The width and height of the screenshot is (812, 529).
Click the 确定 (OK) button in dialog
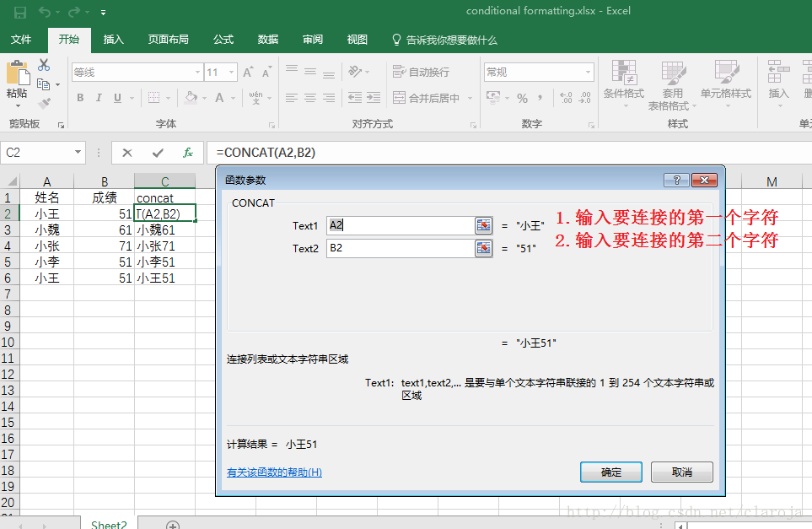(611, 472)
